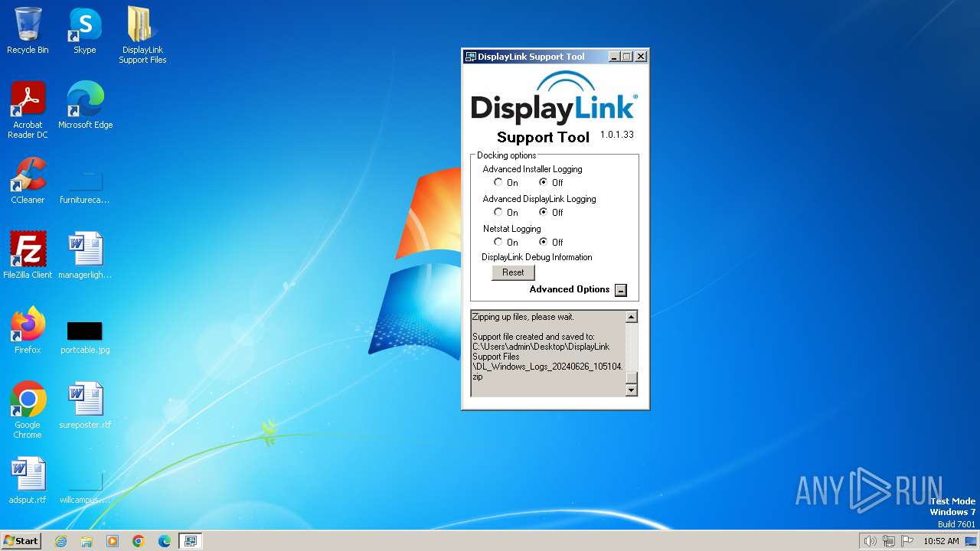Open the DisplayLink Support Files folder
Image resolution: width=980 pixels, height=551 pixels.
(142, 35)
